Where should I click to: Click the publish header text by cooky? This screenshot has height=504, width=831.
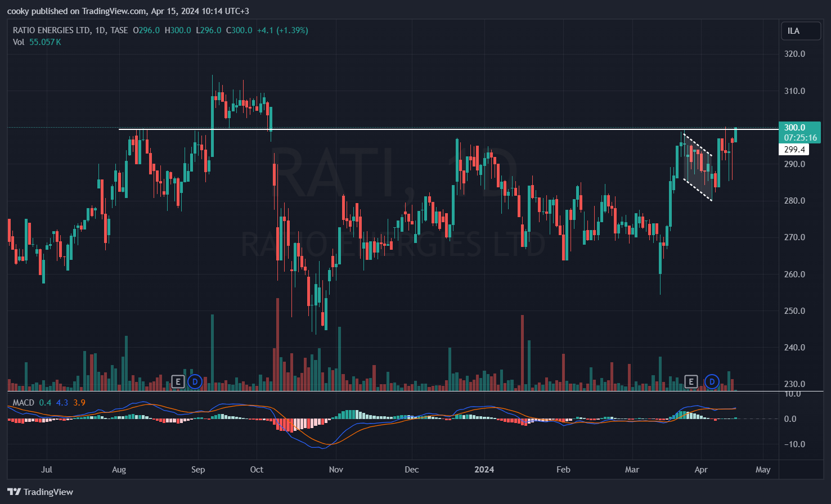pyautogui.click(x=128, y=11)
